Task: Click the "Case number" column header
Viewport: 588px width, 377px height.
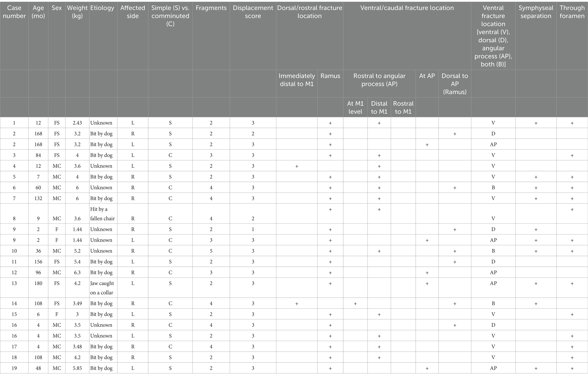Action: click(14, 12)
